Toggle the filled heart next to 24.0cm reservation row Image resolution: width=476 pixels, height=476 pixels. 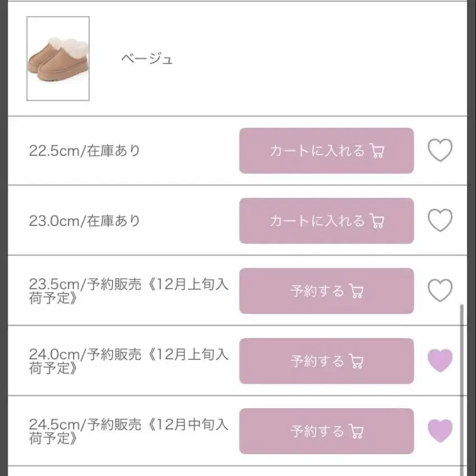(x=440, y=361)
